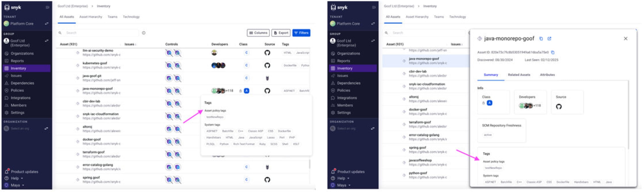Screen dimensions: 644x192
Task: Click Goof Ltd breadcrumb in left screenshot
Action: (73, 6)
